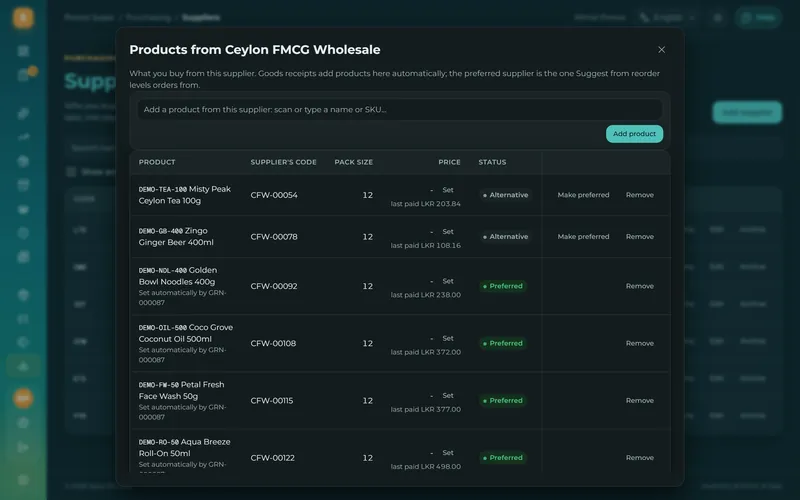Image resolution: width=800 pixels, height=500 pixels.
Task: Click GRN-000087 note under Golden Bowl Noodles
Action: point(182,297)
